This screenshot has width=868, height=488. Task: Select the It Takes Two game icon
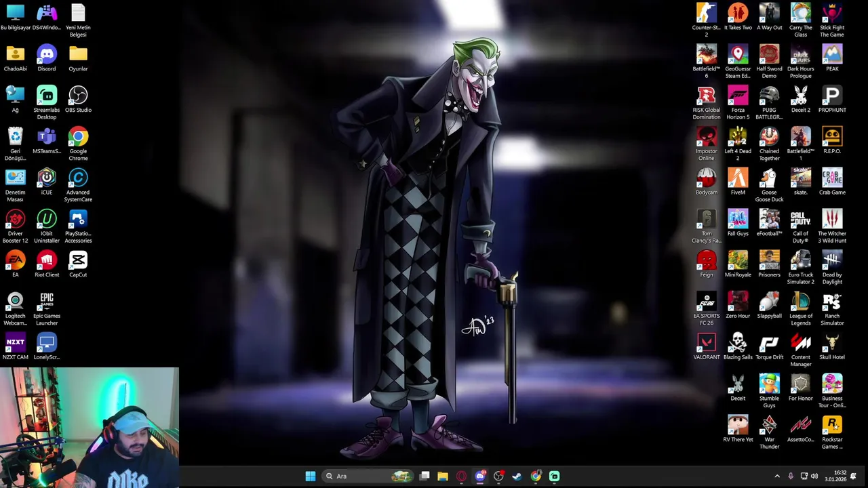pyautogui.click(x=738, y=14)
